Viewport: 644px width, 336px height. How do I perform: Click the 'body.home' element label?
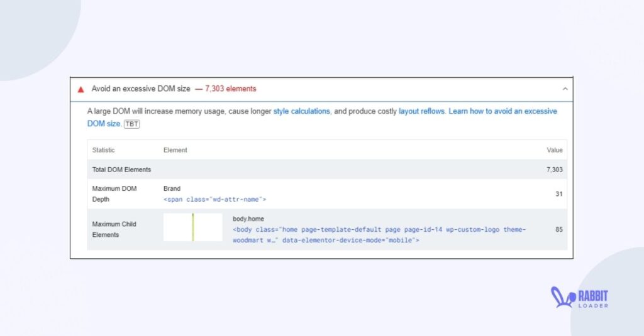[x=248, y=219]
